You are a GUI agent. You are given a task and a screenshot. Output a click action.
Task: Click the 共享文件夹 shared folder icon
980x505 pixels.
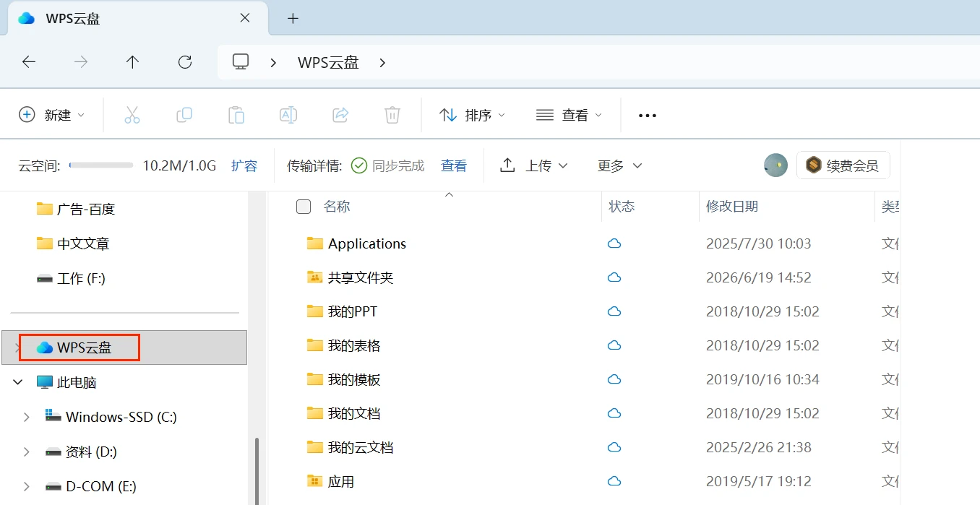tap(314, 277)
